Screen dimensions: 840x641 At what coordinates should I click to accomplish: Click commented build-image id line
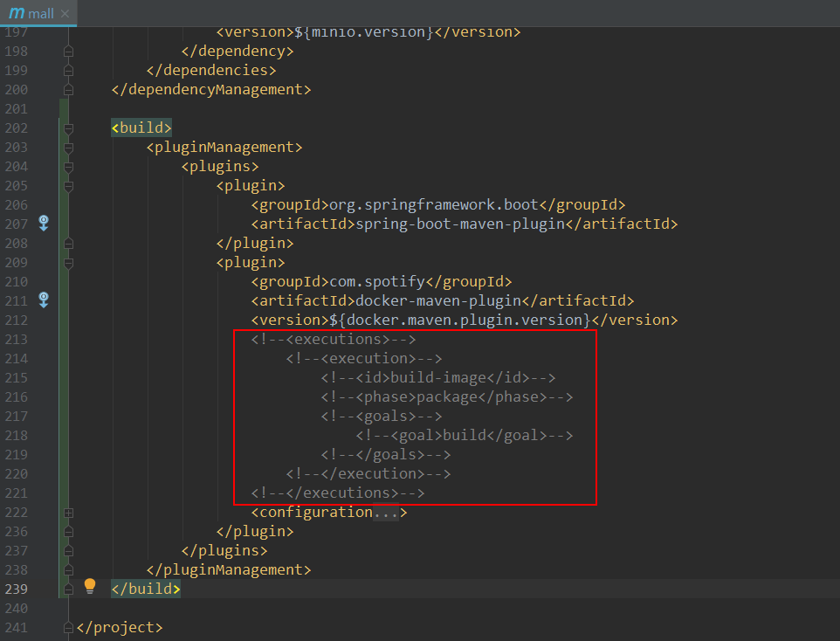[438, 378]
